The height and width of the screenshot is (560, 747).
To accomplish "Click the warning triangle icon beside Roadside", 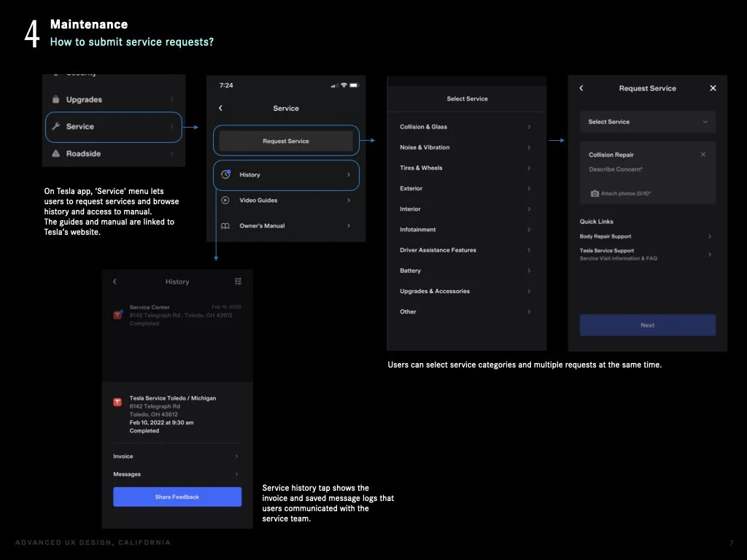I will (55, 153).
